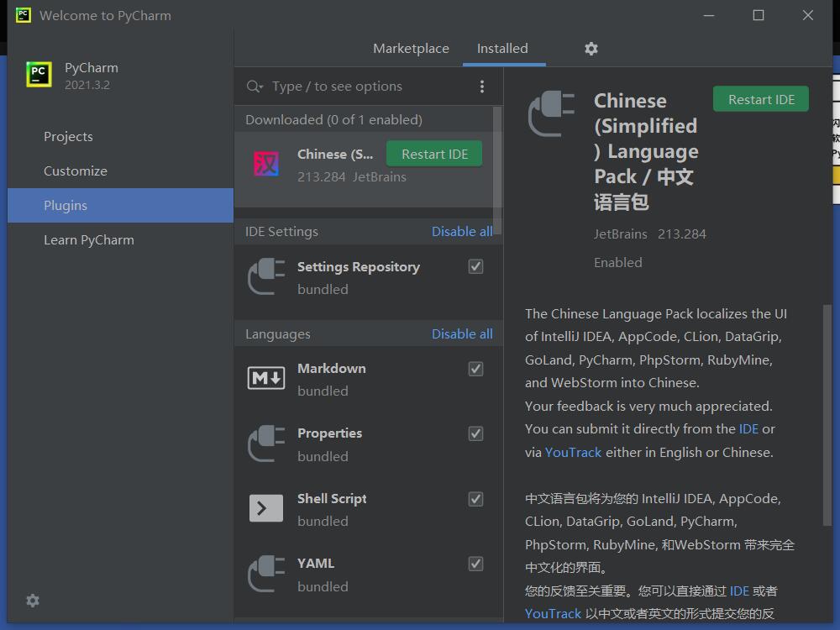Toggle the Shell Script plugin checkbox

475,499
